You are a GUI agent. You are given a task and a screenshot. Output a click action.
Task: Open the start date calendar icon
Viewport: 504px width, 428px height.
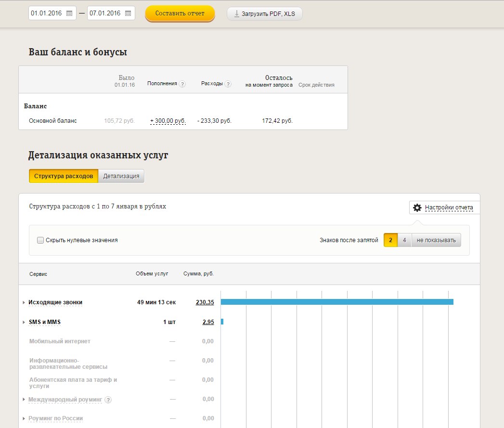69,13
